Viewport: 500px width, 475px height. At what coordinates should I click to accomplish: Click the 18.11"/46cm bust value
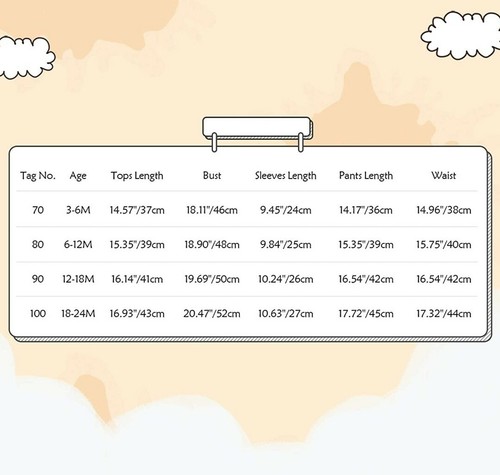212,210
